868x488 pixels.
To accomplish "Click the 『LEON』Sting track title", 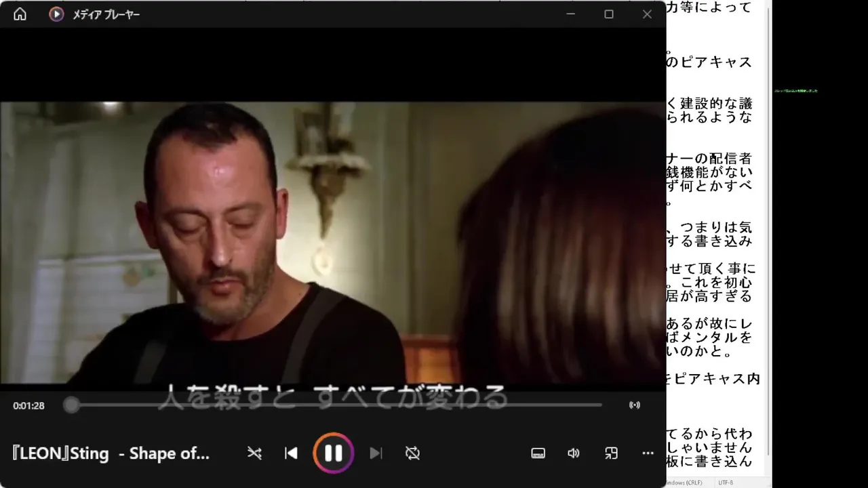I will tap(111, 453).
